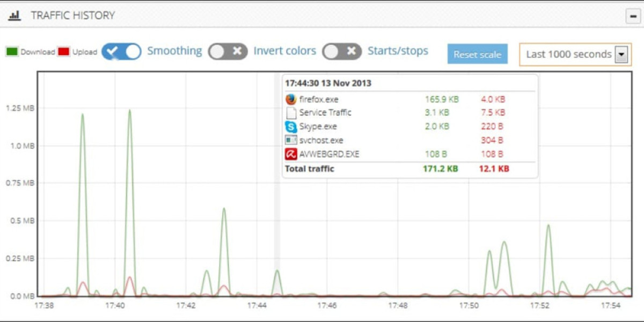Click the Invert colors label
The width and height of the screenshot is (644, 322).
pyautogui.click(x=284, y=51)
